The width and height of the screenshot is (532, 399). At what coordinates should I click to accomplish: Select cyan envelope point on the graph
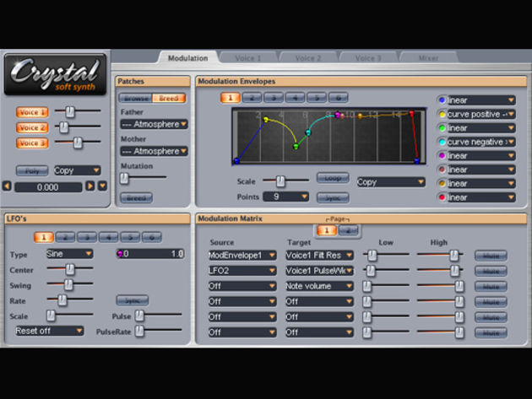click(307, 132)
